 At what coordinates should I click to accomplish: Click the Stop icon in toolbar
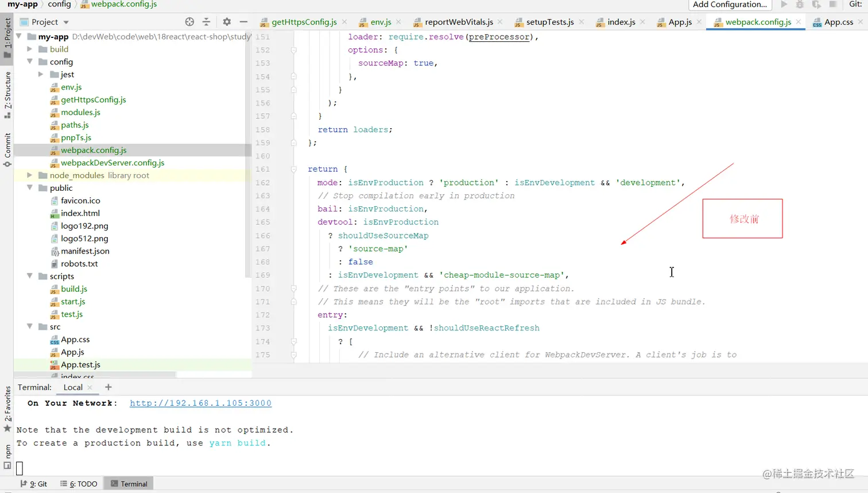pyautogui.click(x=833, y=4)
